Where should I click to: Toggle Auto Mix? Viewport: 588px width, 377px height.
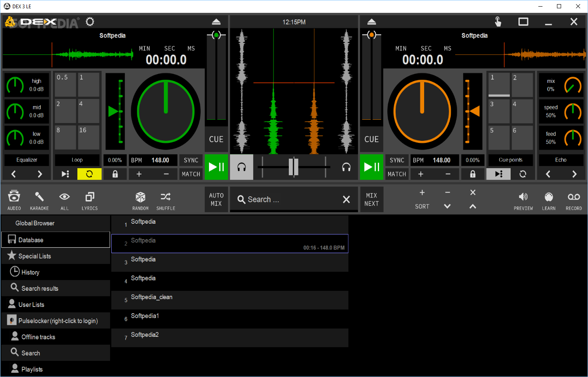pos(216,199)
